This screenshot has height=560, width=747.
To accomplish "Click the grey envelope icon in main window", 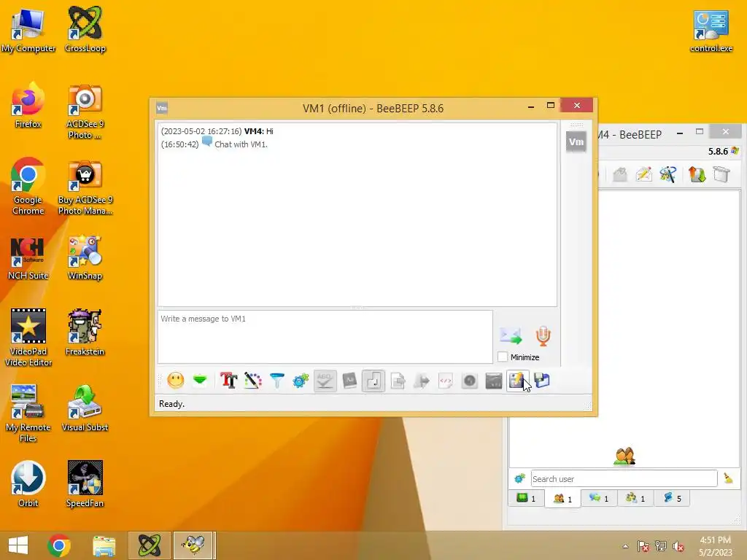I will pos(620,174).
